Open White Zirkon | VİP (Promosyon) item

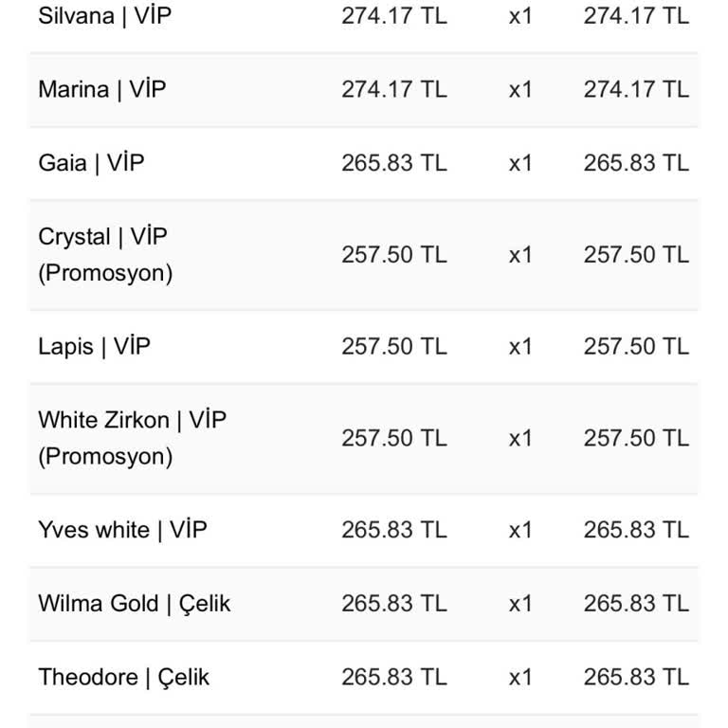[133, 438]
